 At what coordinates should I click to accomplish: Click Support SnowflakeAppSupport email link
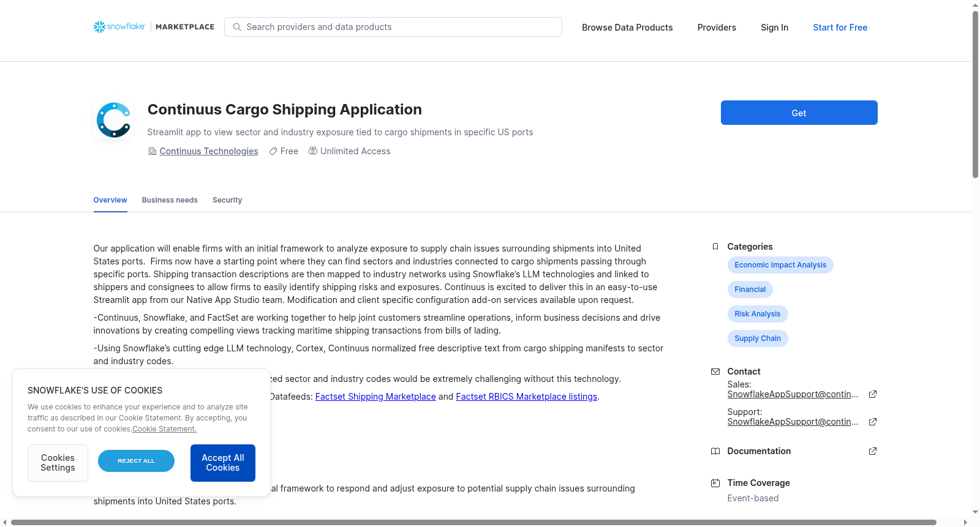point(793,422)
